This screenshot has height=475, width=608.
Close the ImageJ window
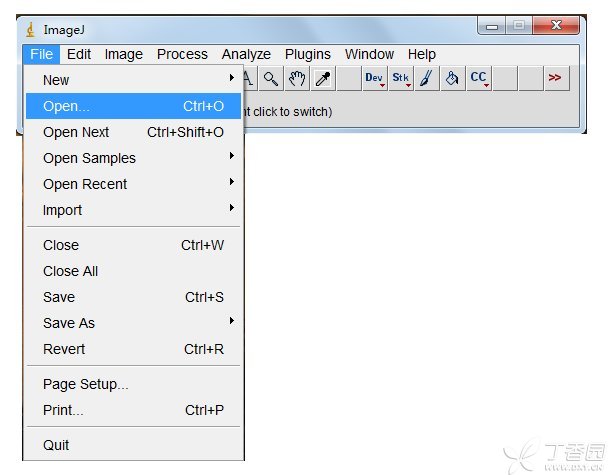point(556,26)
